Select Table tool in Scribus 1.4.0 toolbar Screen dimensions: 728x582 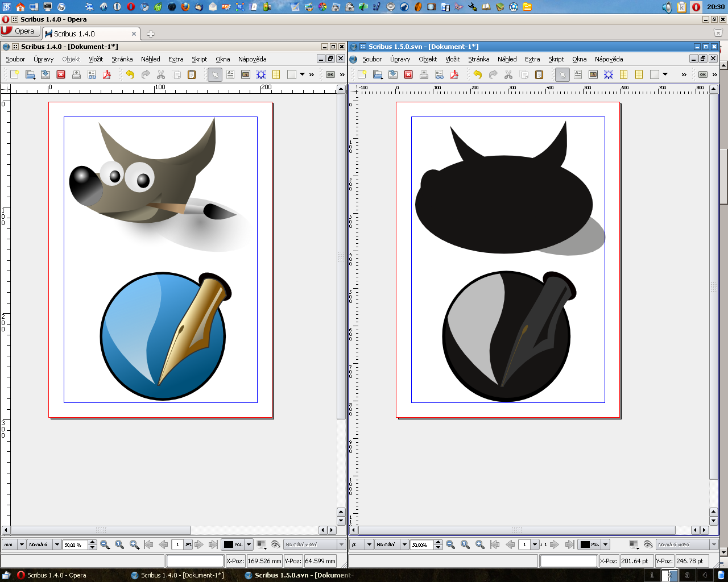(x=276, y=74)
